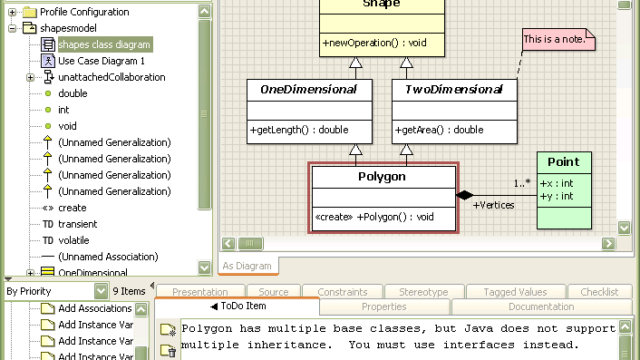
Task: Click the +newOperation() : void operation
Action: pyautogui.click(x=374, y=43)
